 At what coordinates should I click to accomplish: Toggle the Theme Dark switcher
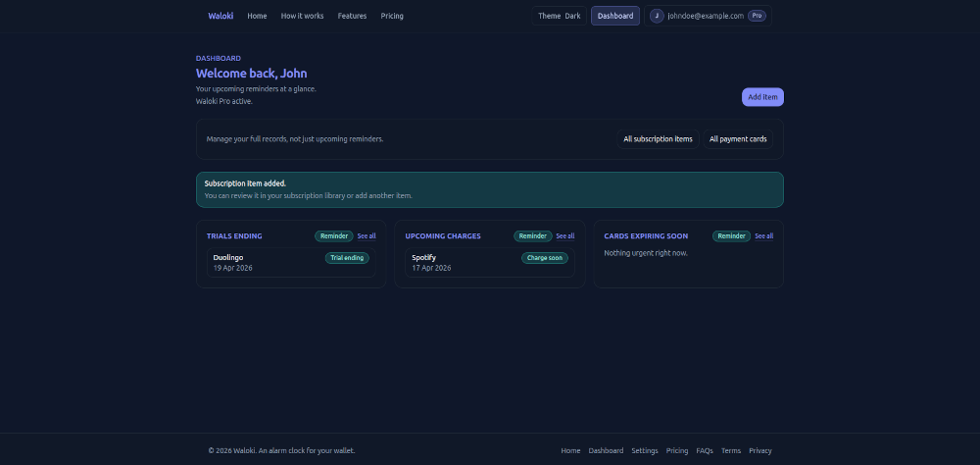click(x=560, y=16)
